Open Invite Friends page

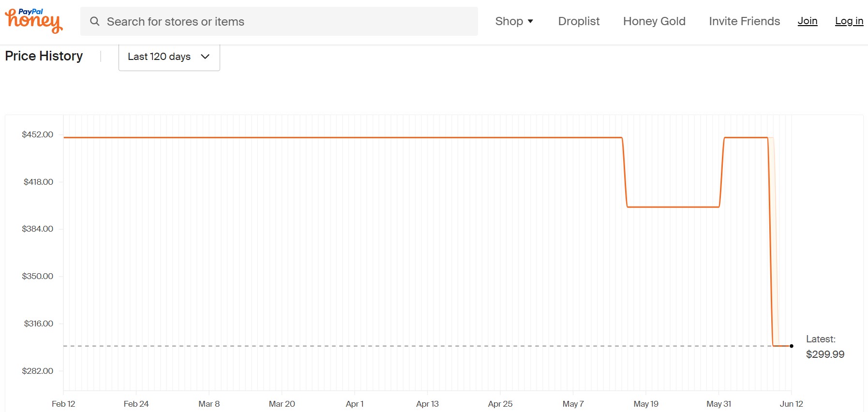pos(744,21)
